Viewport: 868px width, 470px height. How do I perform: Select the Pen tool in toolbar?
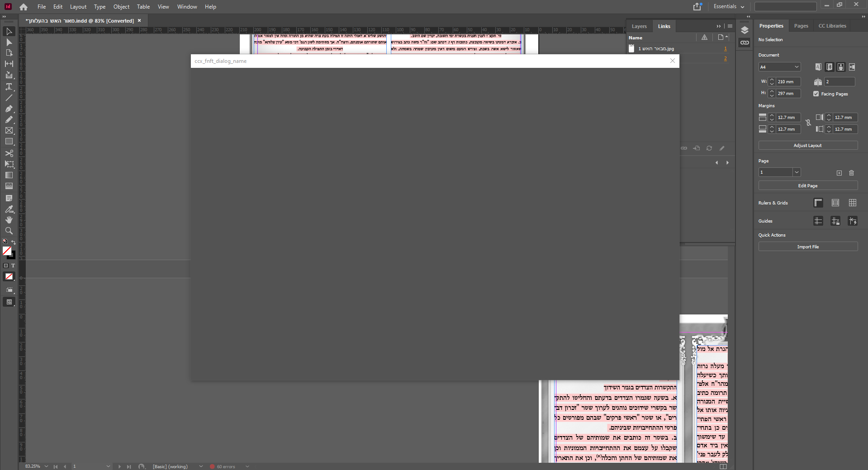click(x=9, y=109)
